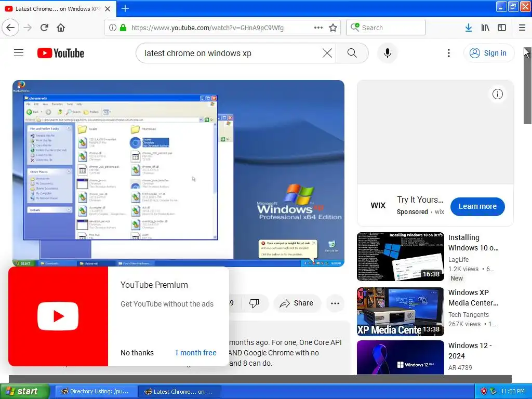Bookmark this page with the star icon
The image size is (532, 399).
(333, 28)
